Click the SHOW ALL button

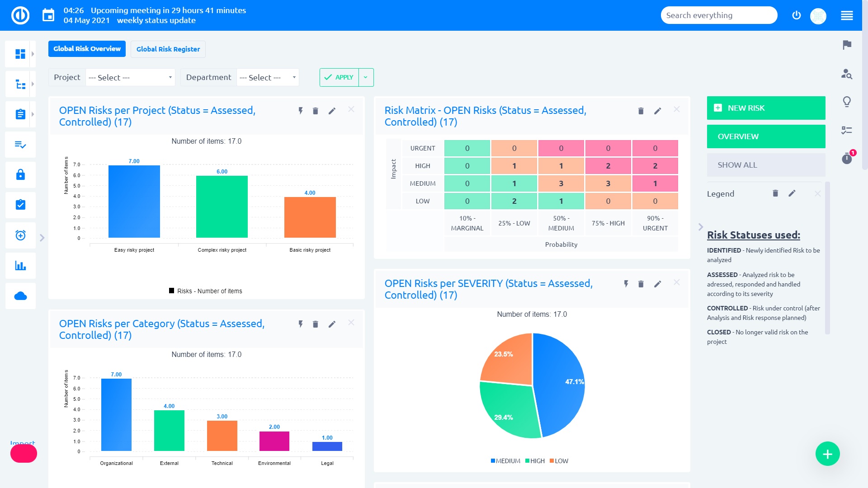point(766,164)
